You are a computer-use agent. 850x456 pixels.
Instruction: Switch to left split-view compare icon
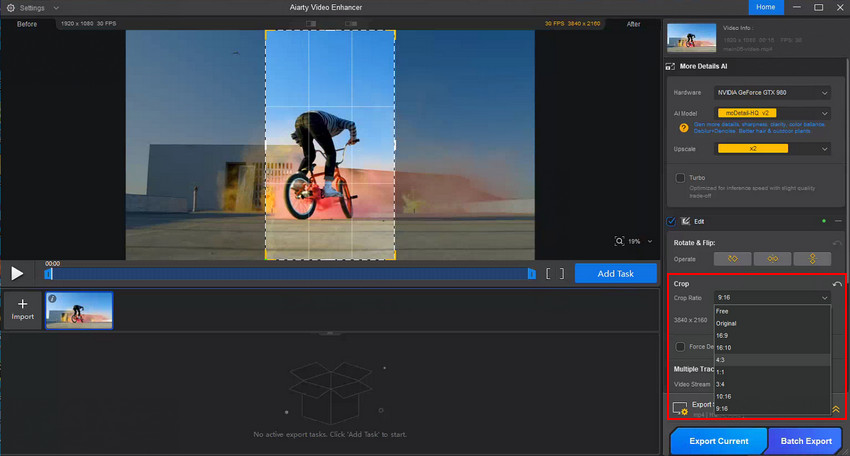click(x=311, y=24)
